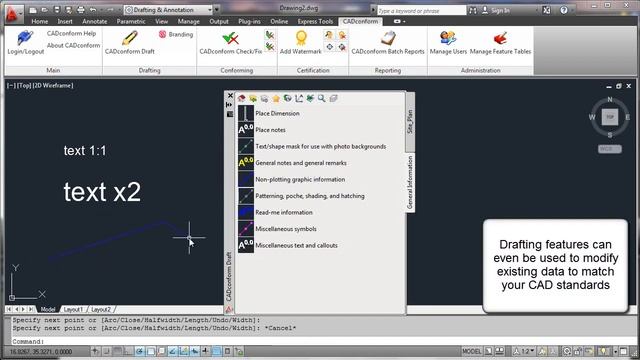Select Text/shape mask for photo backgrounds

(320, 146)
